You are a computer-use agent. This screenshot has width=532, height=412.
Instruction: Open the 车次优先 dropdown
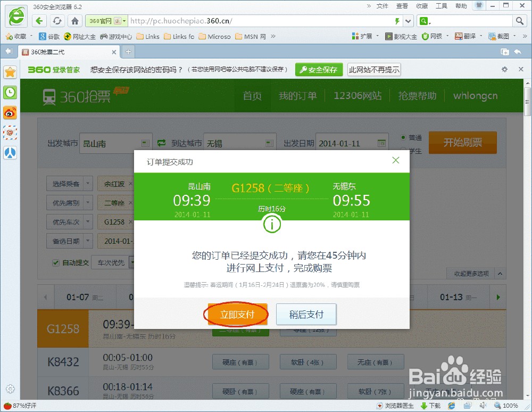coord(114,262)
